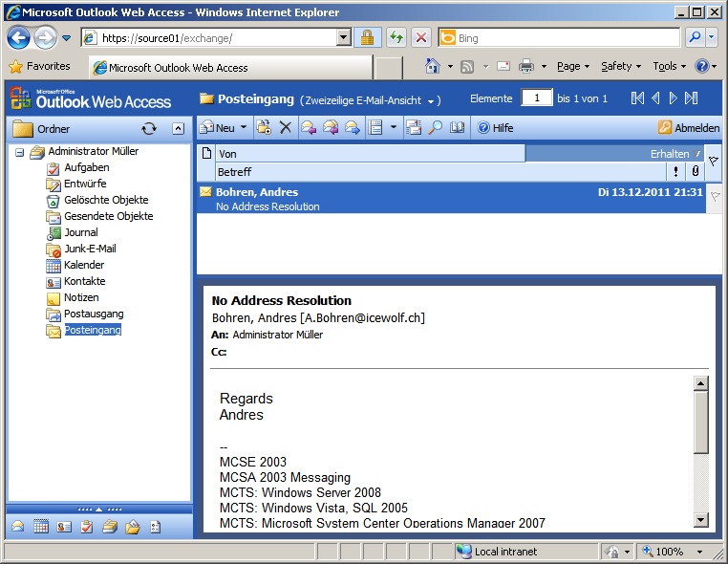The width and height of the screenshot is (728, 564).
Task: Click Abmelden to log off
Action: point(689,128)
